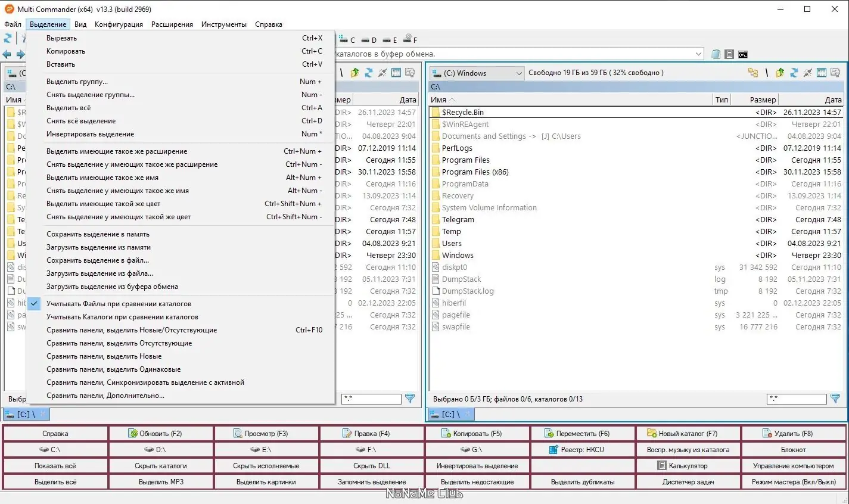This screenshot has width=849, height=504.
Task: Click the Диспетчер задач button
Action: click(x=688, y=482)
